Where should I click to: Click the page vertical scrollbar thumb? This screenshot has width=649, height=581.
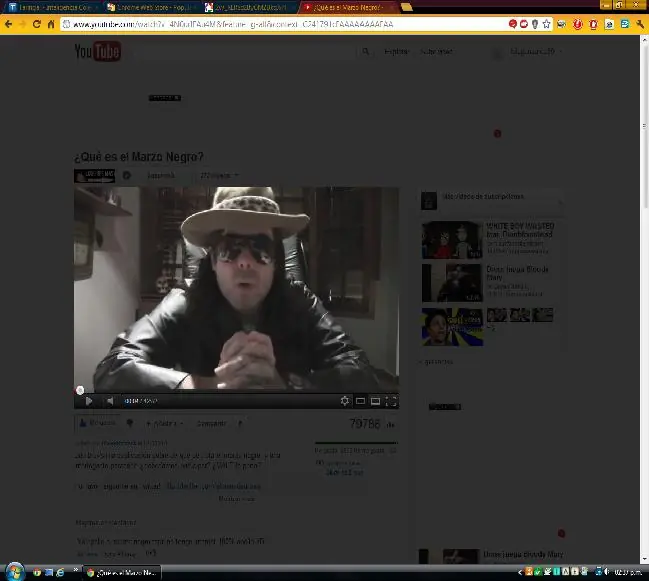[644, 124]
